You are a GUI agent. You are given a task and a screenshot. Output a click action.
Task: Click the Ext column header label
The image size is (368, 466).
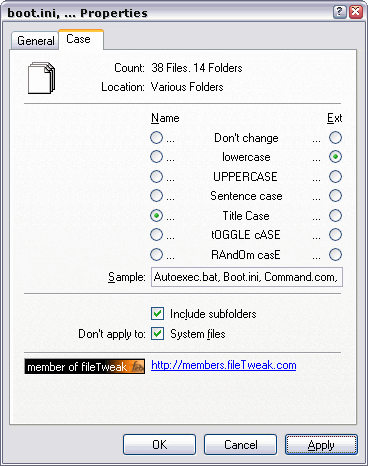(335, 118)
